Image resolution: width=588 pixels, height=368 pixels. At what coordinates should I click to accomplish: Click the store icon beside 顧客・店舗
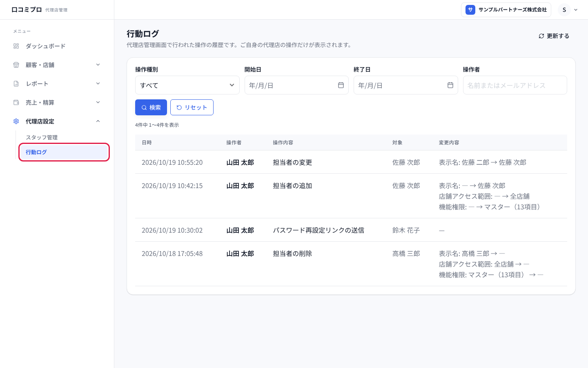[x=16, y=65]
